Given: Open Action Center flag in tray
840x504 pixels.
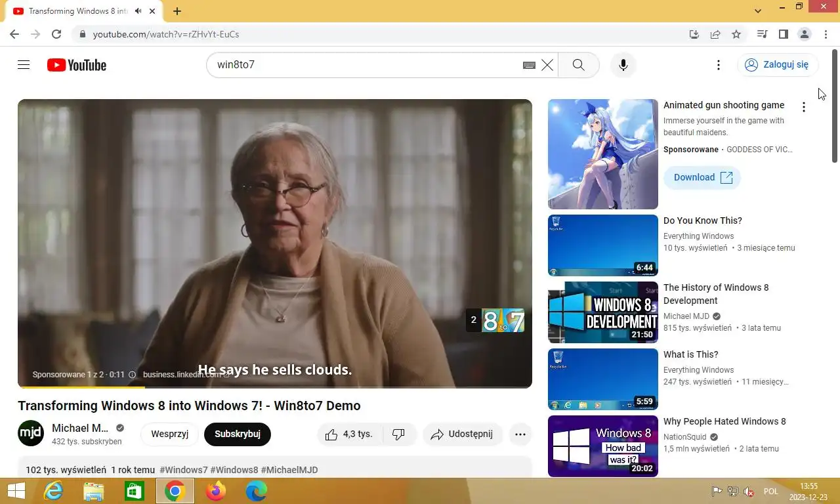Looking at the screenshot, I should point(717,492).
